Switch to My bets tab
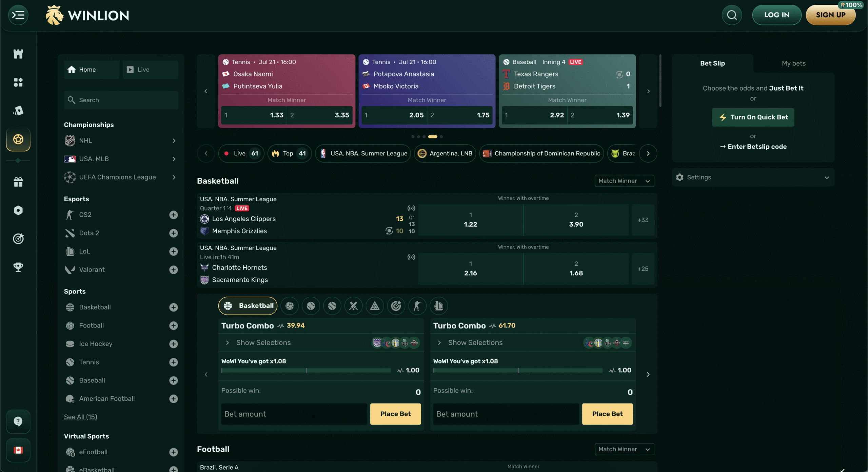Image resolution: width=868 pixels, height=472 pixels. pos(793,63)
